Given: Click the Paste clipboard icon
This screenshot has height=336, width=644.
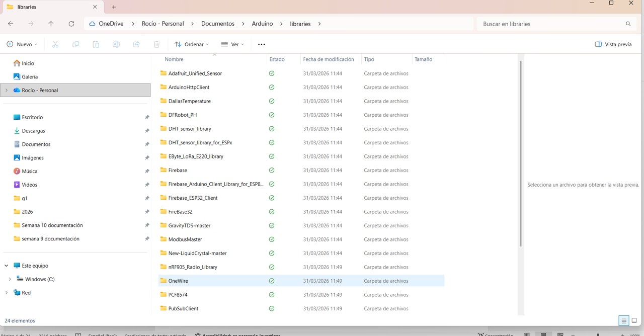Looking at the screenshot, I should [x=96, y=44].
